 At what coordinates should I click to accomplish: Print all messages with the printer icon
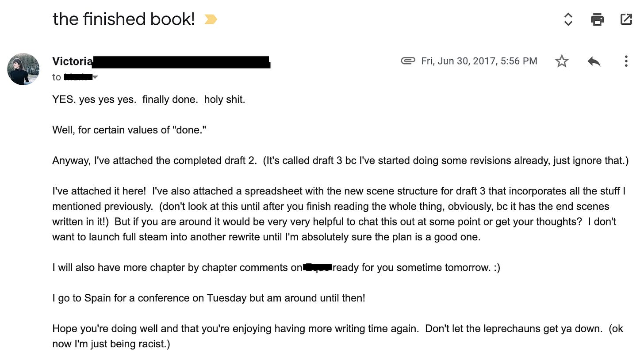coord(597,19)
